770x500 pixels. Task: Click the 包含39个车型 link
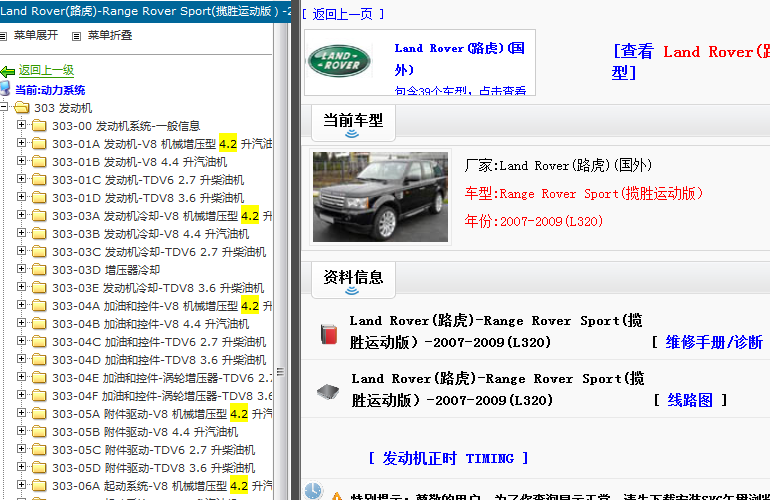pos(460,90)
